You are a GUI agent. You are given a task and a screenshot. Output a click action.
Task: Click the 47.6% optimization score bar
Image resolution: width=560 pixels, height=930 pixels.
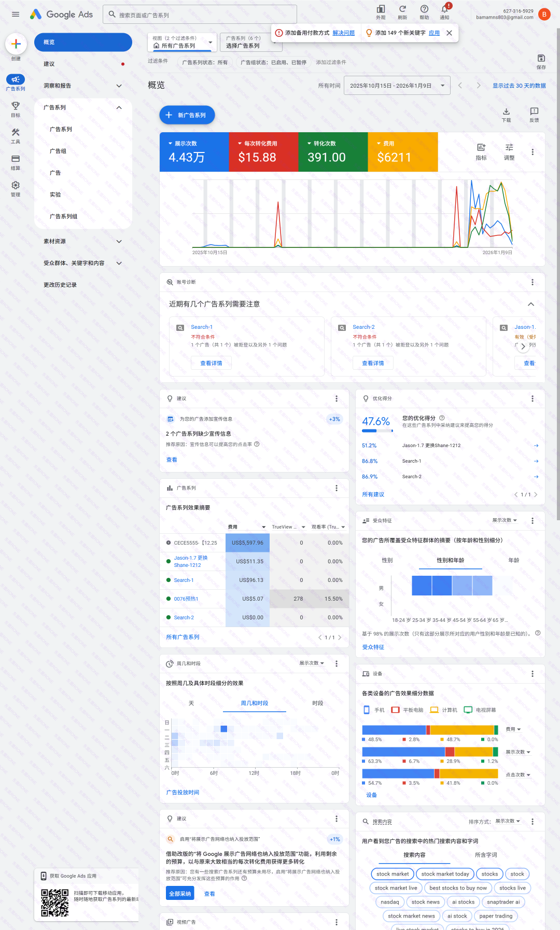[x=376, y=431]
